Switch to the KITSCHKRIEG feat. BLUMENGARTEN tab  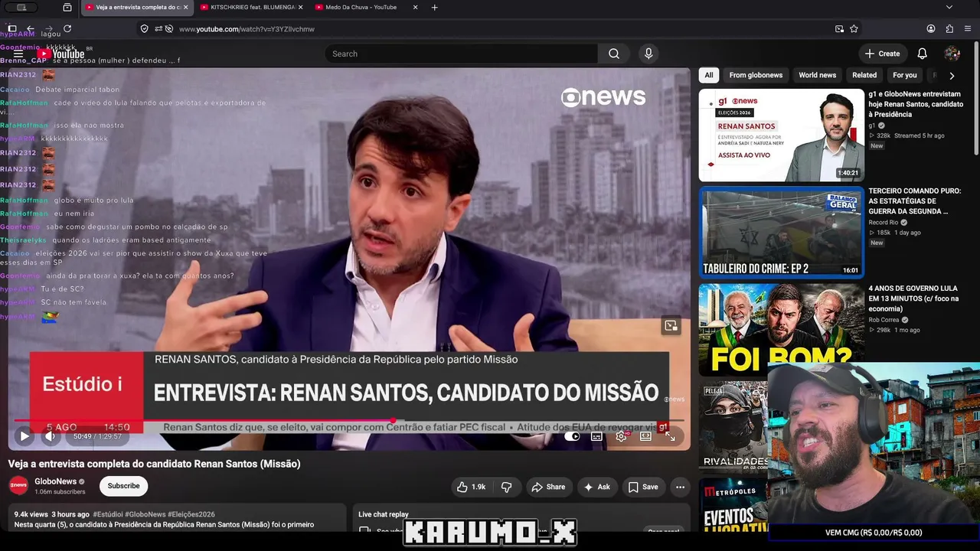[x=246, y=7]
